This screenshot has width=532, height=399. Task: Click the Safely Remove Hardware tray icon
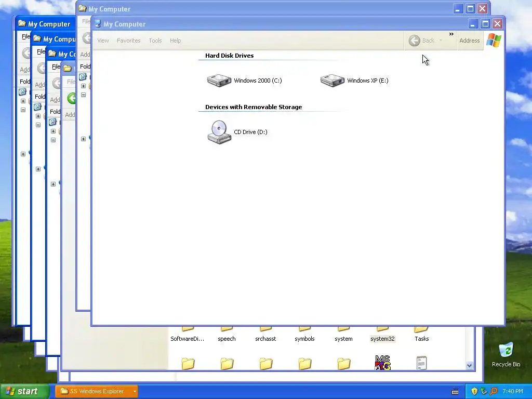[484, 391]
